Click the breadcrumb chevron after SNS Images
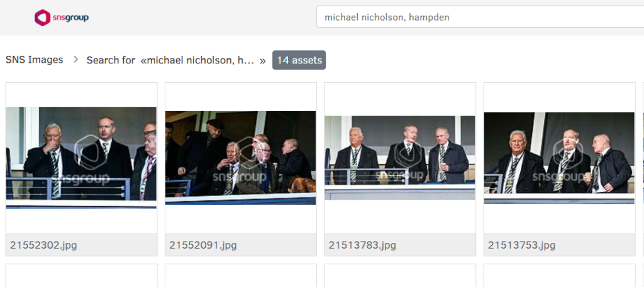Image resolution: width=644 pixels, height=287 pixels. coord(75,60)
